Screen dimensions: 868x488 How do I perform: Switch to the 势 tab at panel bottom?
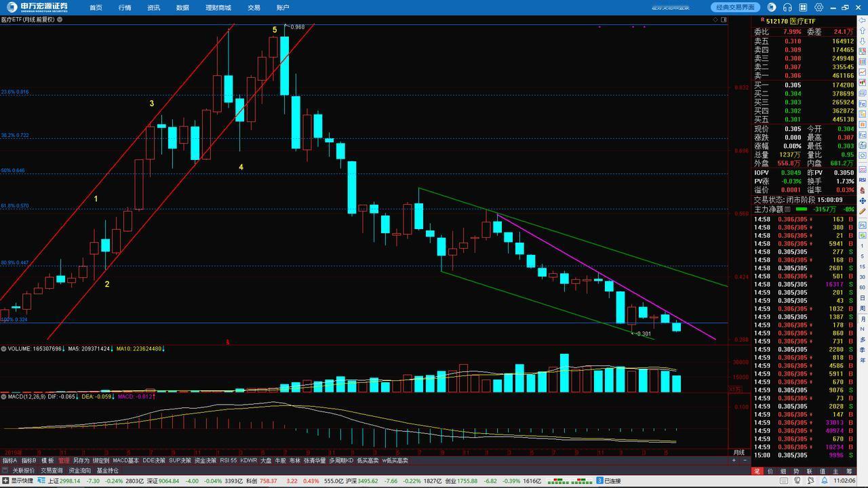[796, 471]
